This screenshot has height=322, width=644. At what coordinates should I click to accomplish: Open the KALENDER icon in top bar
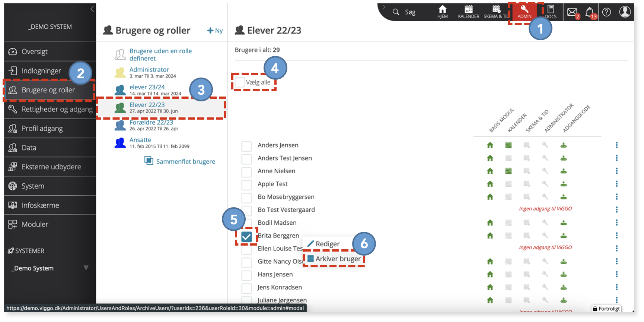469,12
